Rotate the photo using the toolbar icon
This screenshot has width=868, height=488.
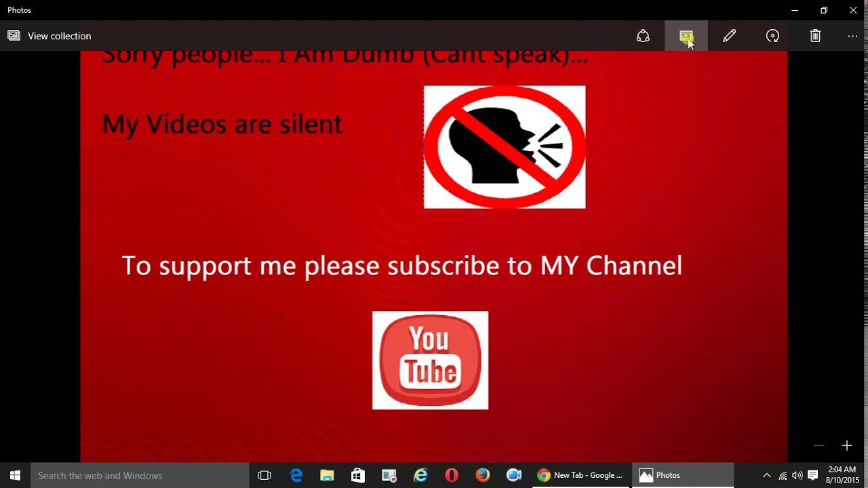click(772, 36)
